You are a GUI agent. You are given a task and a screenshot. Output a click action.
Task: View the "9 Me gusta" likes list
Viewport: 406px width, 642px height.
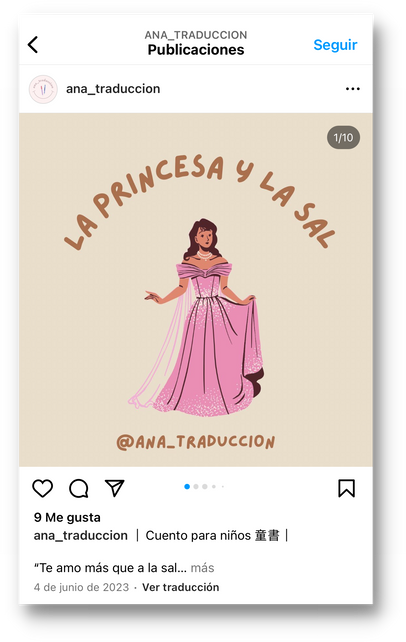(x=67, y=517)
